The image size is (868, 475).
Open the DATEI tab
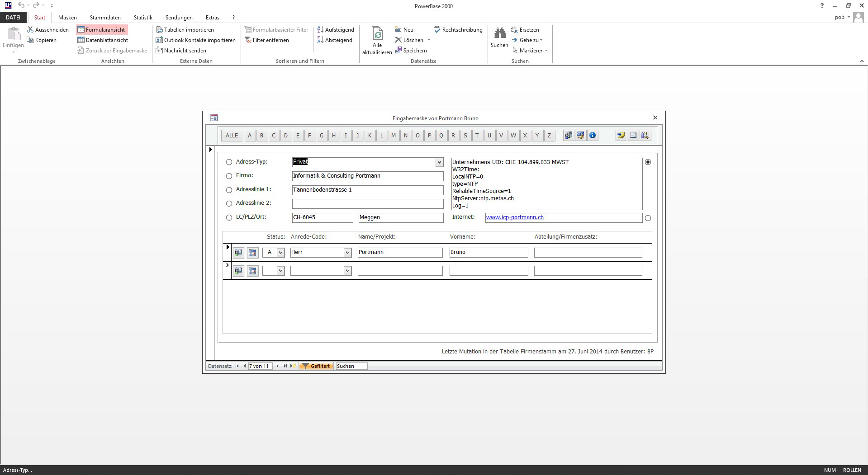[13, 18]
